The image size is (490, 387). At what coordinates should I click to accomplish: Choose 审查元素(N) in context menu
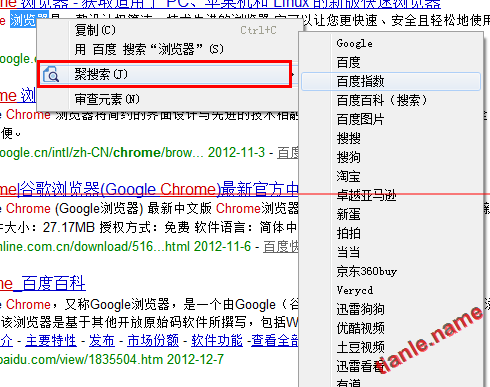coord(166,99)
